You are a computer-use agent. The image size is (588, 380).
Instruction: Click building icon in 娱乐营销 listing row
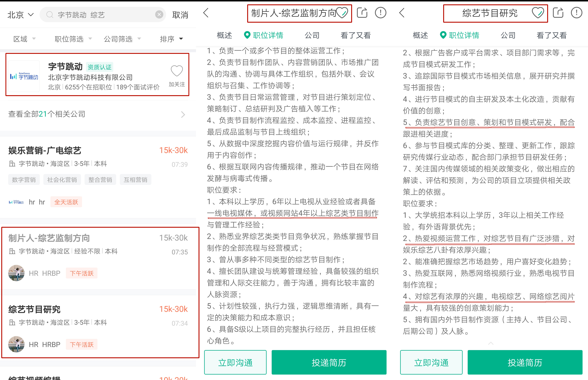tap(12, 164)
